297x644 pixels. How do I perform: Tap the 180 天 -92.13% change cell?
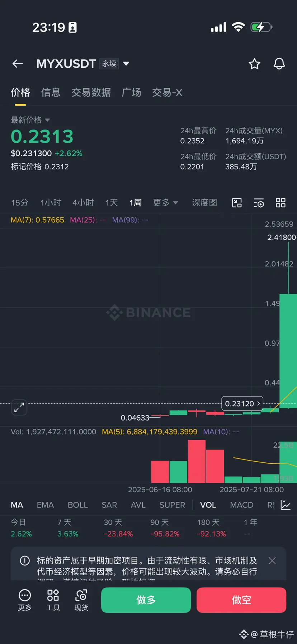click(212, 528)
